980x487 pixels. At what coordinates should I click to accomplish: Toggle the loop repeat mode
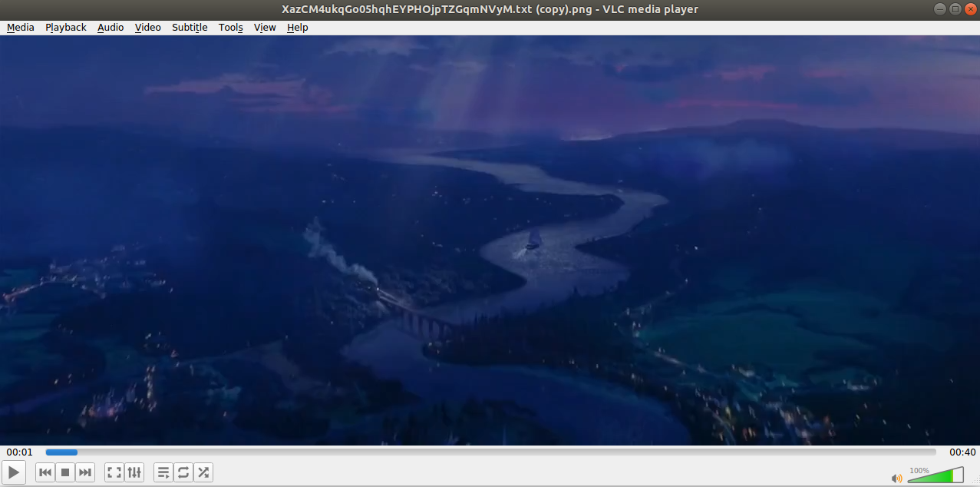183,472
